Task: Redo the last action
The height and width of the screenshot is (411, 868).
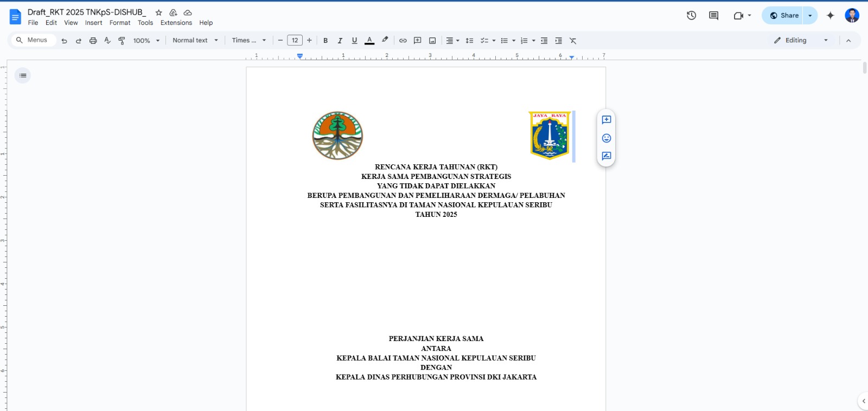Action: pyautogui.click(x=78, y=41)
